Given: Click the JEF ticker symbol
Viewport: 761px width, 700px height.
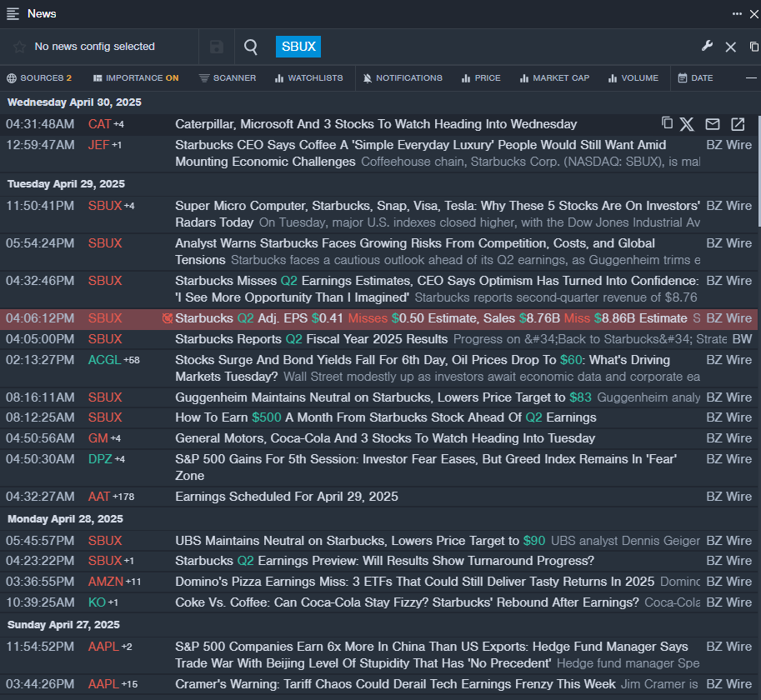Looking at the screenshot, I should (x=98, y=145).
